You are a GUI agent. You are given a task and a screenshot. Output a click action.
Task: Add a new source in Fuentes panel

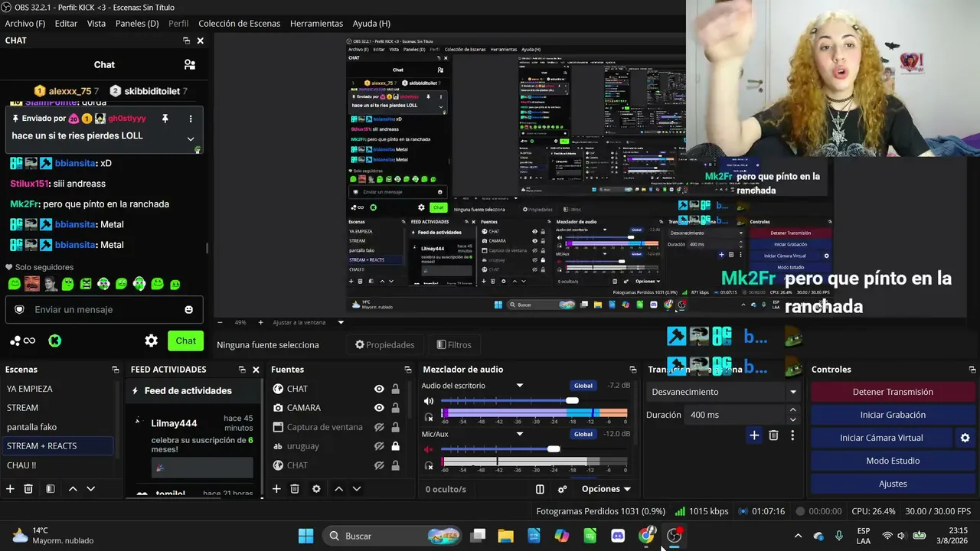pyautogui.click(x=276, y=489)
